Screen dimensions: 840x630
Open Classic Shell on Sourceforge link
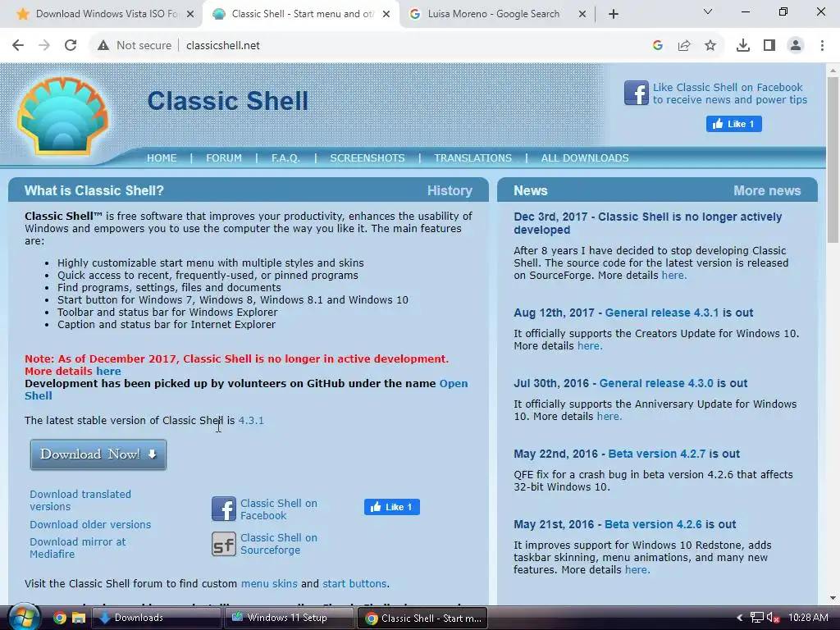click(x=279, y=544)
